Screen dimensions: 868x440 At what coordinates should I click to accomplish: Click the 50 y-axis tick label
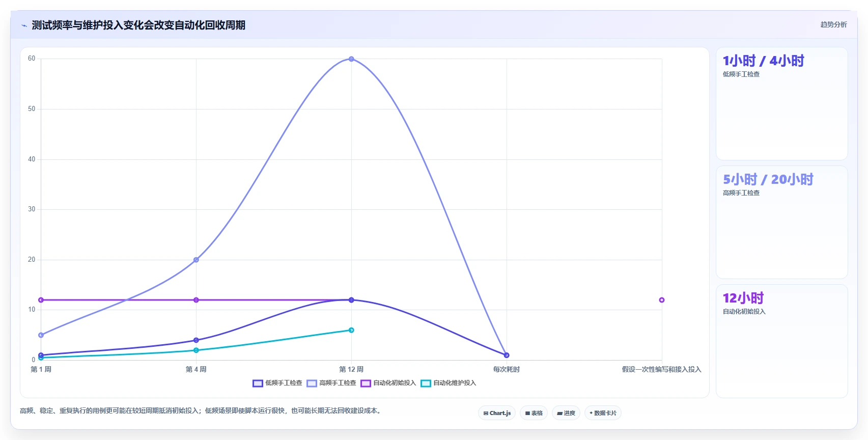32,109
